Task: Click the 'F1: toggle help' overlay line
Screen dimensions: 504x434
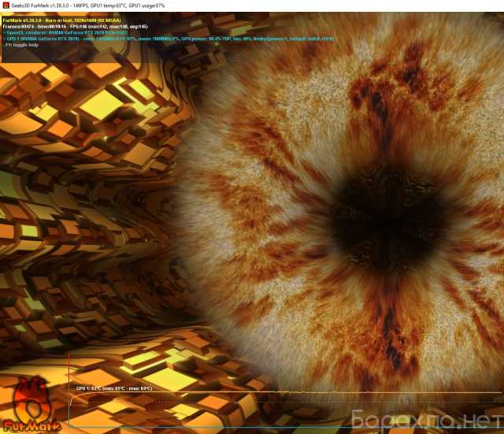Action: [20, 45]
